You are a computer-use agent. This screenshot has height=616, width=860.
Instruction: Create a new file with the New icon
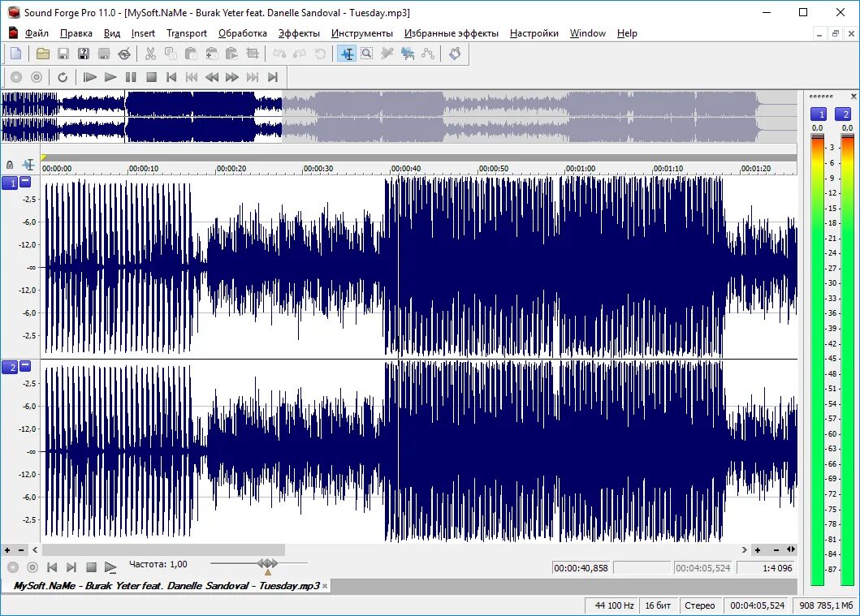pos(16,54)
